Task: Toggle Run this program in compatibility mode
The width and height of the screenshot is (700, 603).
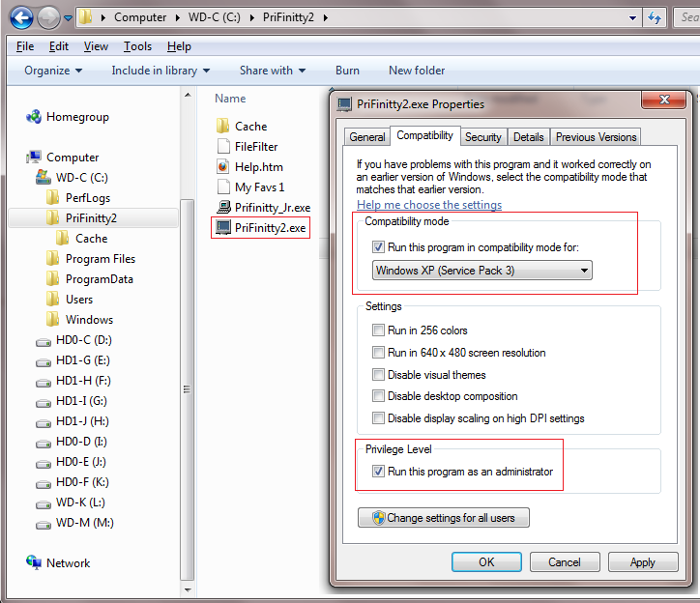Action: tap(378, 247)
